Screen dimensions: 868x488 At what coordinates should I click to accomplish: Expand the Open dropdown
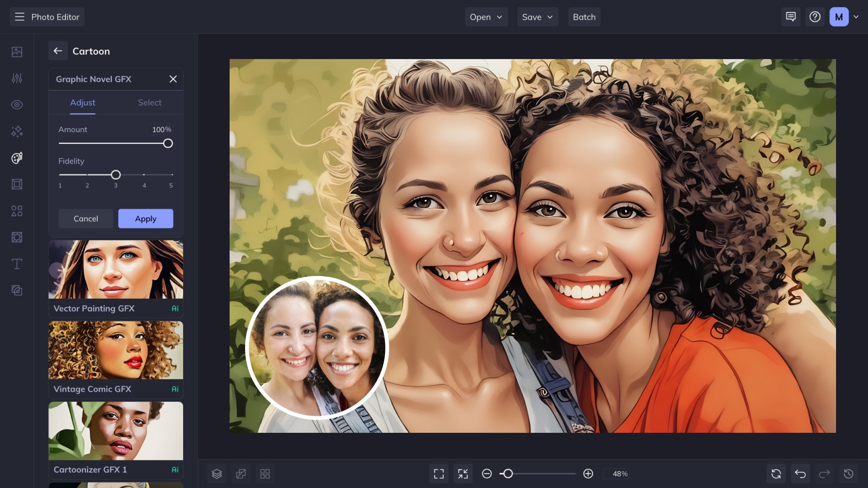pyautogui.click(x=486, y=17)
